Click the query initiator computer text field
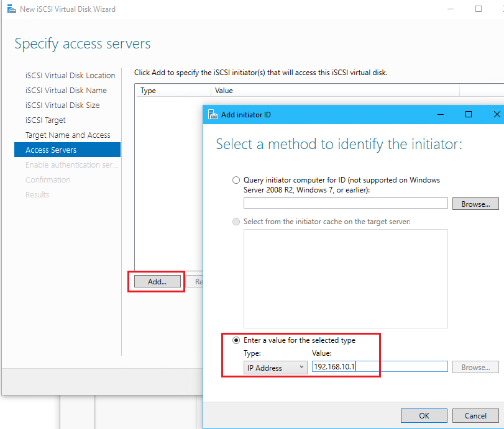 coord(346,203)
